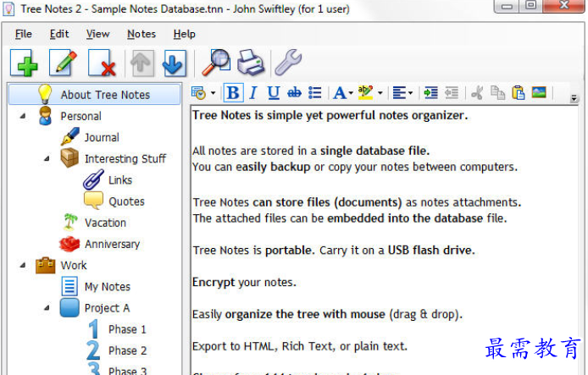Viewport: 588px width, 375px height.
Task: Click the Paste clipboard icon
Action: click(x=519, y=92)
